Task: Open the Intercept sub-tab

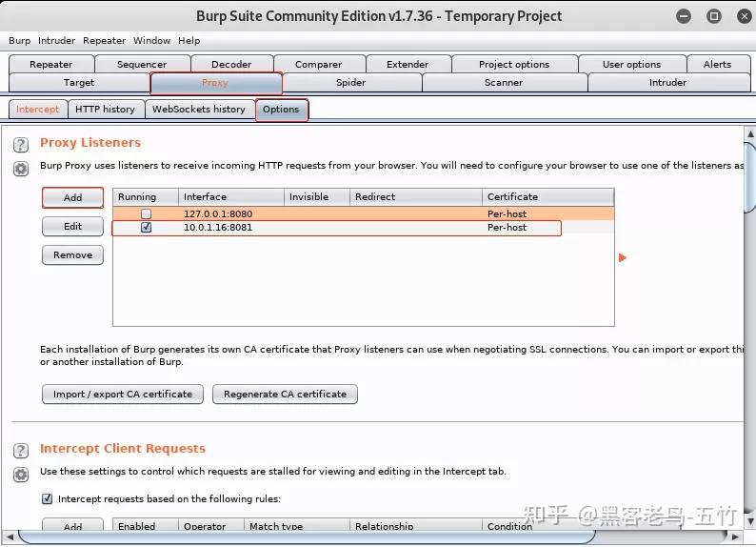Action: pyautogui.click(x=37, y=109)
